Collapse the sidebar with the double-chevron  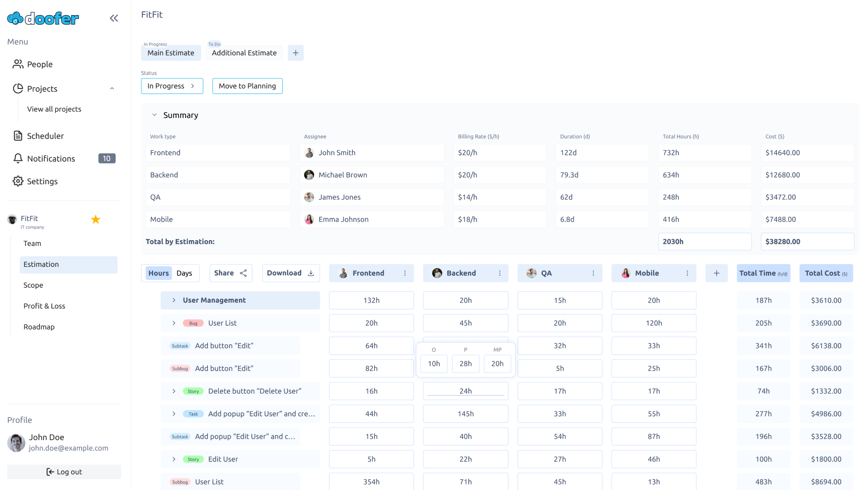[x=114, y=18]
